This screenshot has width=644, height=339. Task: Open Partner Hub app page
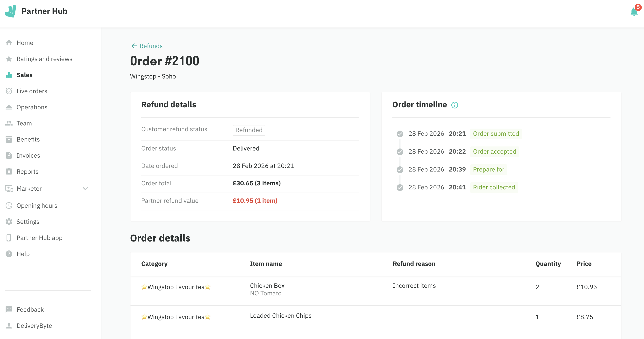tap(40, 237)
